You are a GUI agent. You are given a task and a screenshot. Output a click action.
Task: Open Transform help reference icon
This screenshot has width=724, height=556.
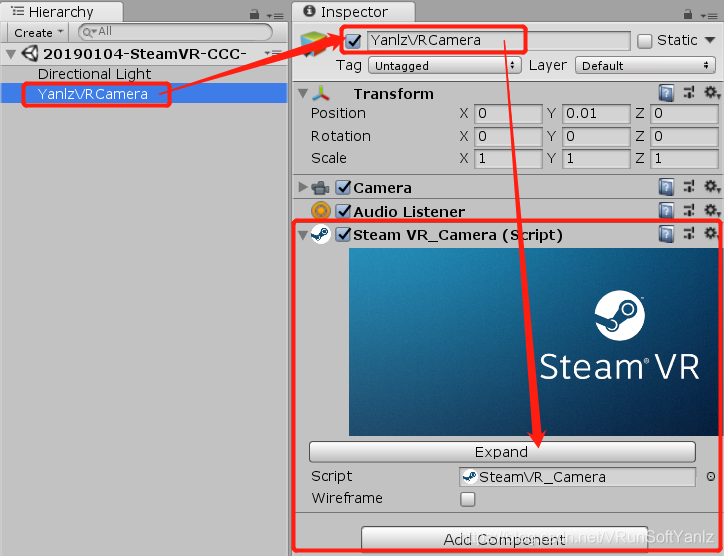click(x=666, y=94)
